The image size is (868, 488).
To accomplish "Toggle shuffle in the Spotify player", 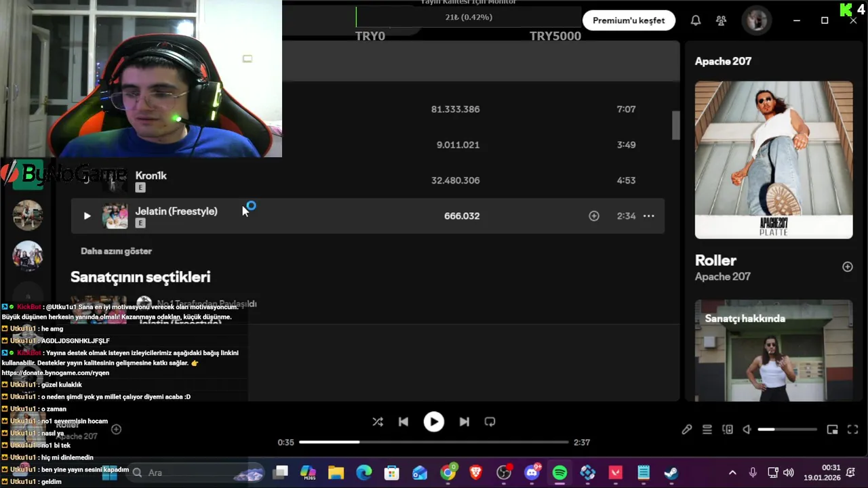I will [x=378, y=422].
